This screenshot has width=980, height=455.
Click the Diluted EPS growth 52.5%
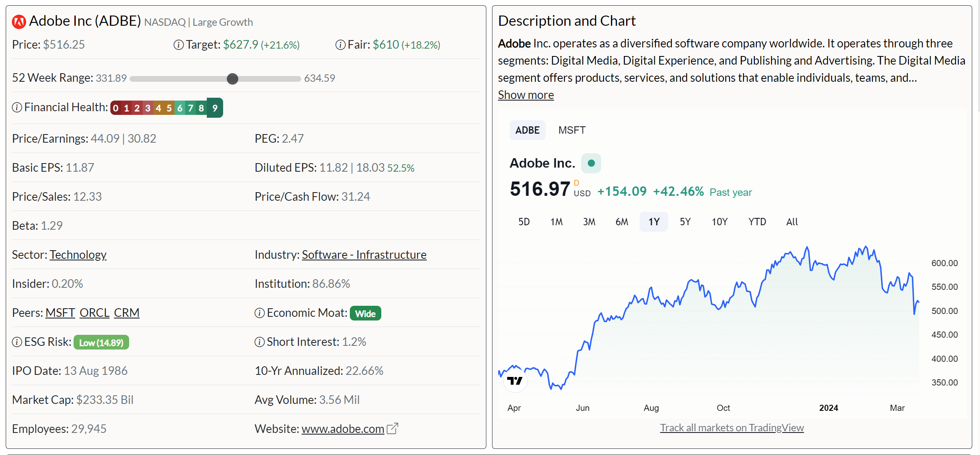[x=401, y=168]
